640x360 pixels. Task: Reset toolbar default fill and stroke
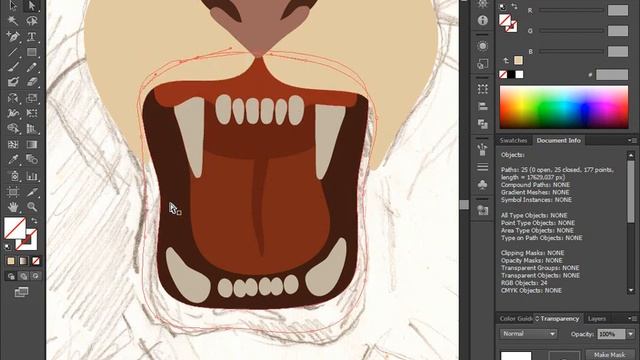tap(7, 246)
